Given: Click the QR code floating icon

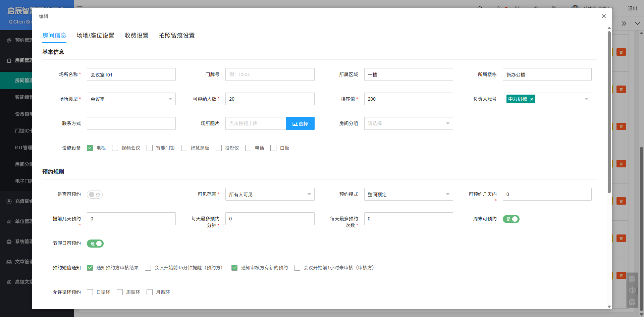Looking at the screenshot, I should (632, 279).
